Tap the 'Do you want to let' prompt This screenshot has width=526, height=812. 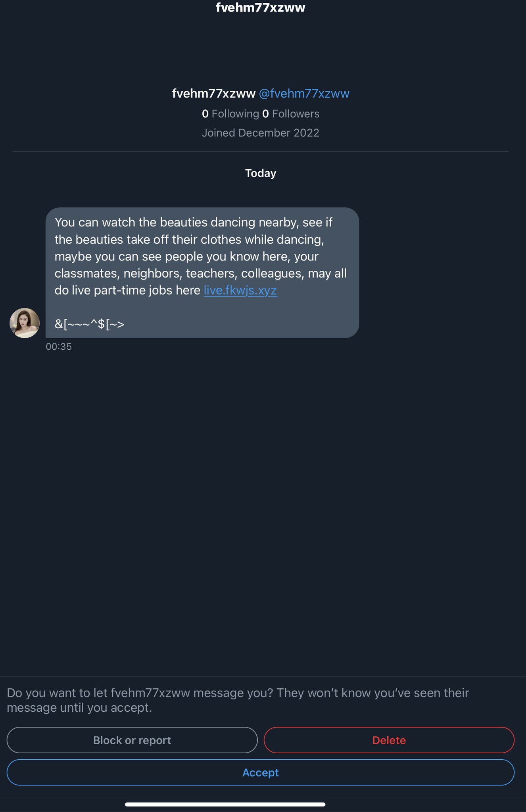pyautogui.click(x=238, y=700)
